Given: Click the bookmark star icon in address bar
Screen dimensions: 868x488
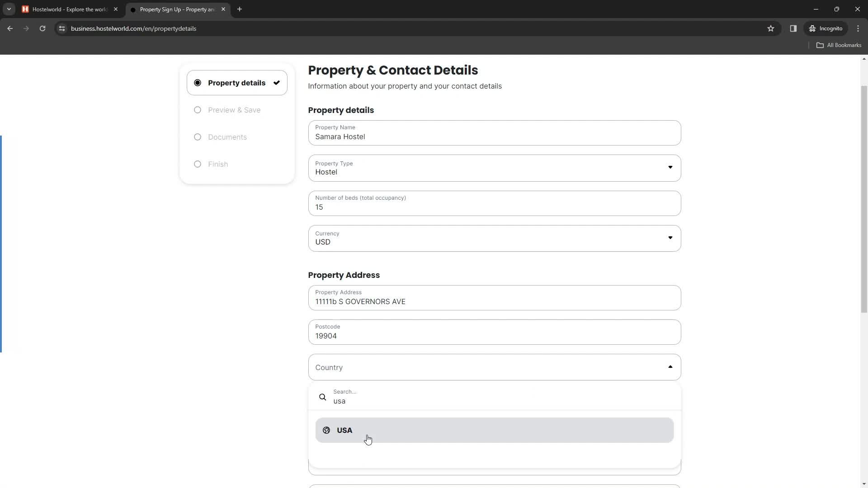Looking at the screenshot, I should tap(771, 28).
